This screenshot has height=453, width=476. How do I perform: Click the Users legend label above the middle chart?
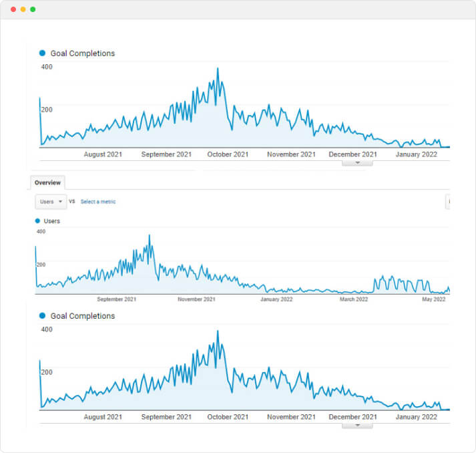coord(51,221)
